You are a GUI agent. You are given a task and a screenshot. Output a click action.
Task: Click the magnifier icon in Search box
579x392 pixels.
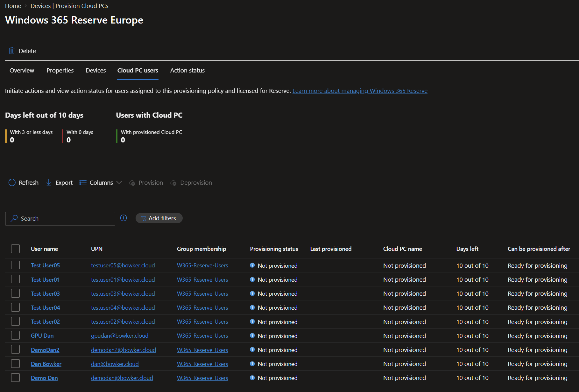(x=14, y=218)
